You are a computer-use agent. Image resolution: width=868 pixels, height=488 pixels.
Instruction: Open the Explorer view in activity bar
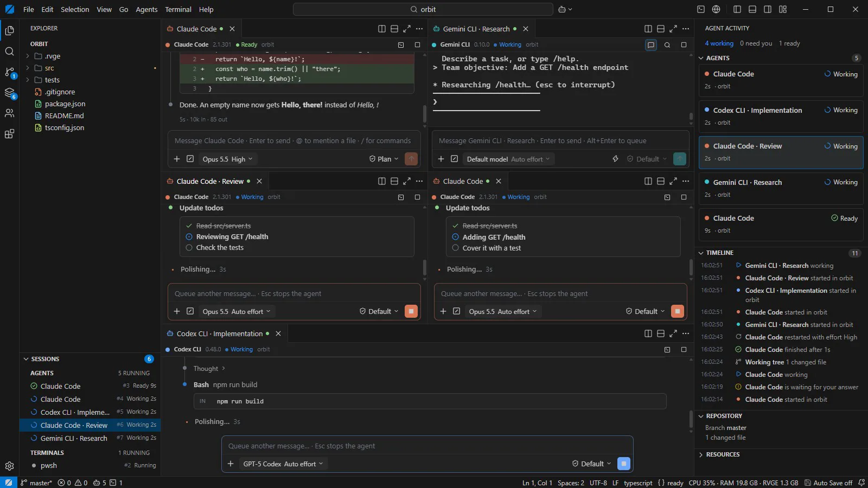click(9, 30)
